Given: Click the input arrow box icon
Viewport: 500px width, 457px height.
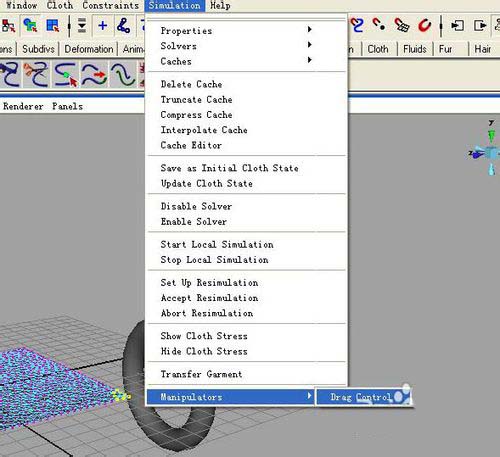Looking at the screenshot, I should [x=457, y=26].
